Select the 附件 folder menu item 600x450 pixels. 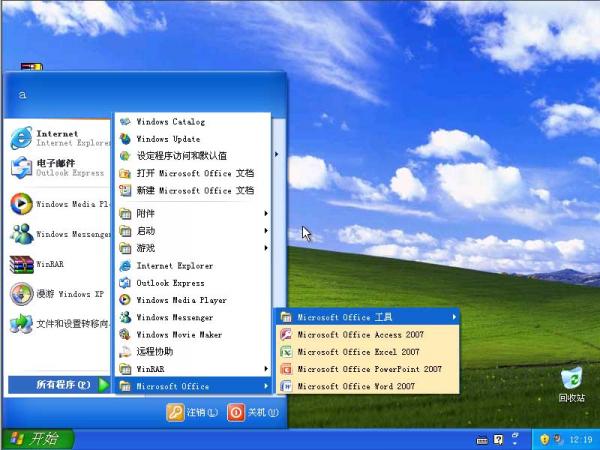pos(193,214)
